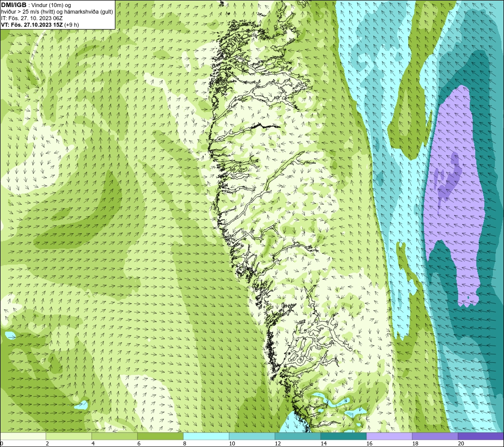Click the 12–14 m/s legend swatch
The height and width of the screenshot is (447, 504).
tap(298, 436)
